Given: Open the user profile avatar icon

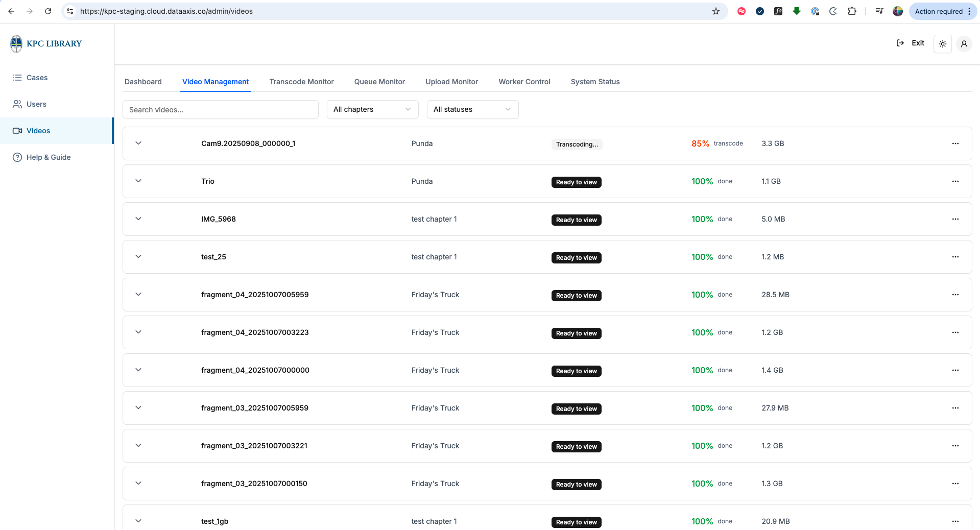Looking at the screenshot, I should coord(964,44).
